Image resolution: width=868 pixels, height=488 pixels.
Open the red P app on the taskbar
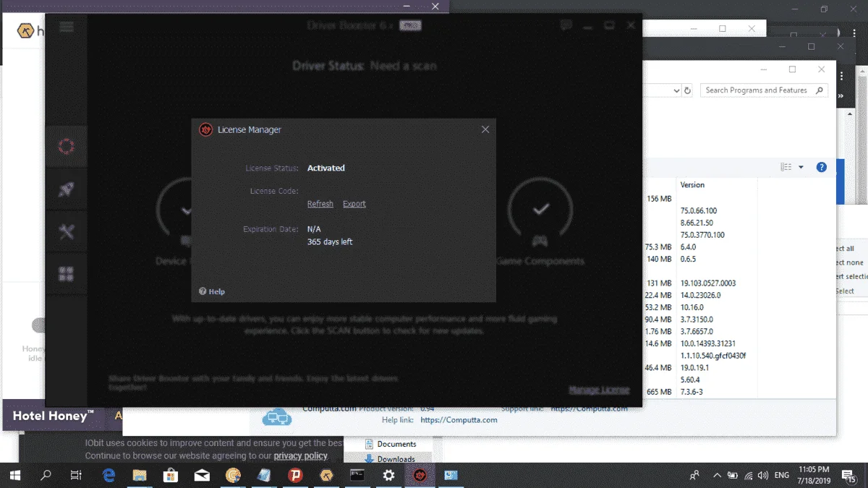point(295,476)
